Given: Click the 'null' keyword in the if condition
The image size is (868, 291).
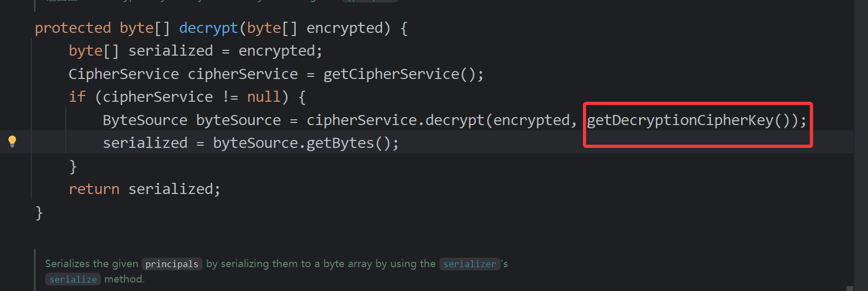Looking at the screenshot, I should (263, 97).
